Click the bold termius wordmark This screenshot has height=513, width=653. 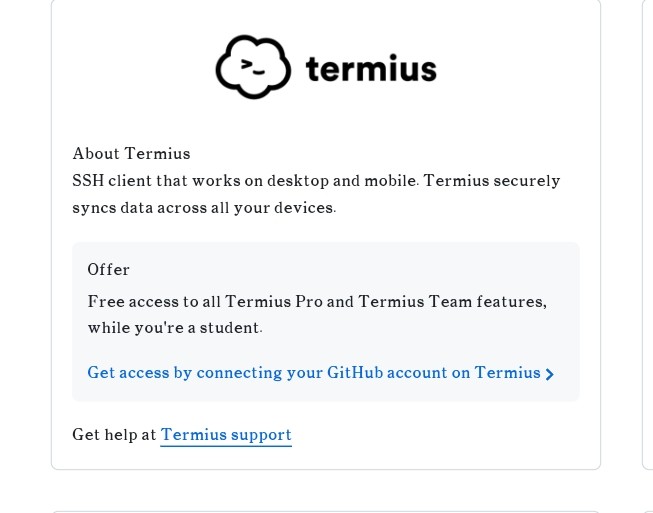371,68
